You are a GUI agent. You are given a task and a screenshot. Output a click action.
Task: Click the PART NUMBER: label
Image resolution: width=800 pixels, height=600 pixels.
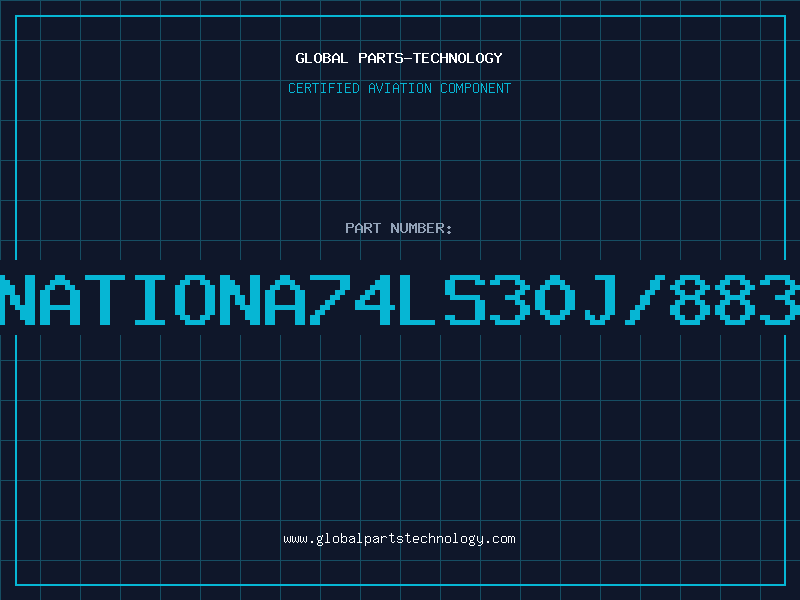399,228
